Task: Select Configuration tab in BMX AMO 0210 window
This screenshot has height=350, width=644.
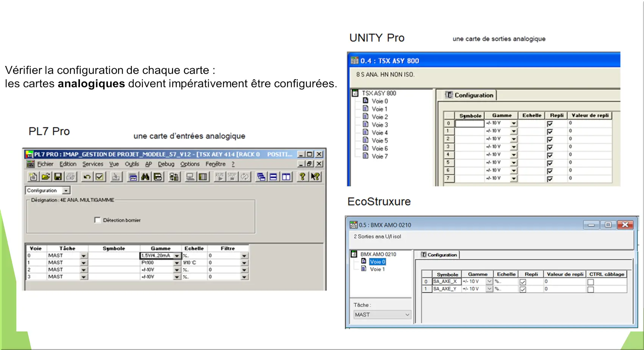Action: (x=439, y=255)
